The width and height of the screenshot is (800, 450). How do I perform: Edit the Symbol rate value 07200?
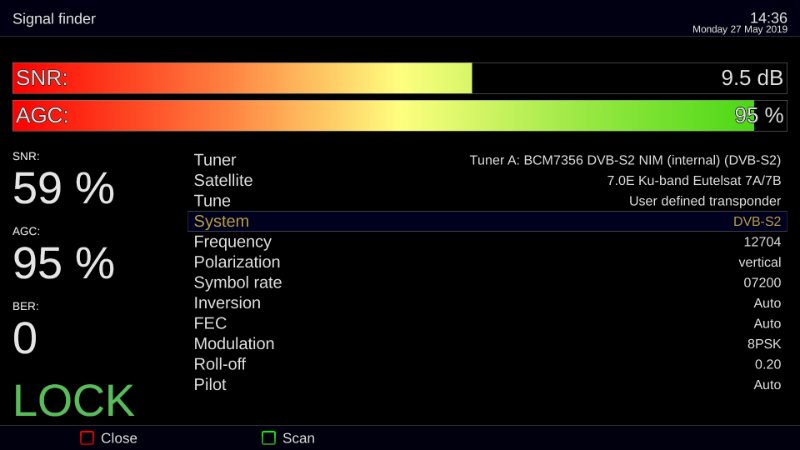tap(761, 283)
